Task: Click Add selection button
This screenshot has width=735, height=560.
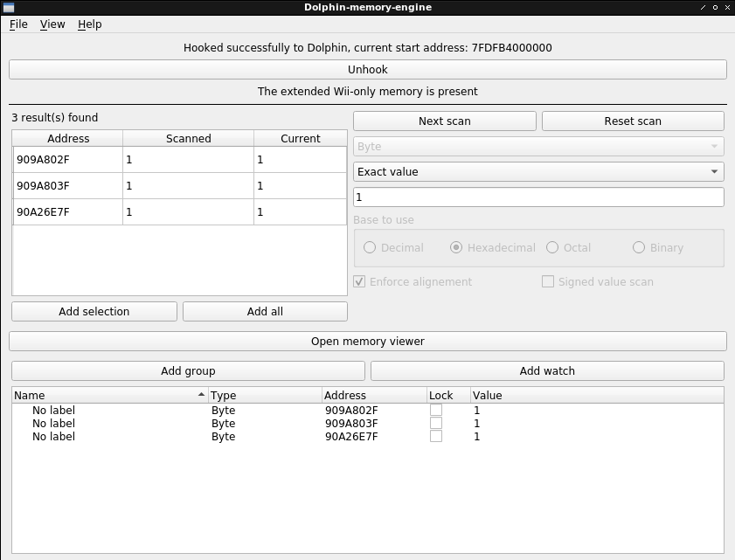Action: tap(94, 312)
